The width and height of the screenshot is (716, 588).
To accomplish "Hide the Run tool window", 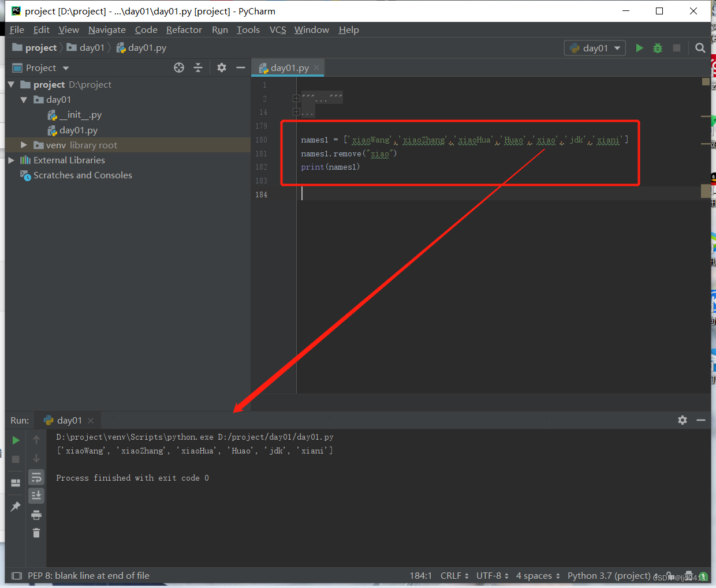I will click(701, 420).
